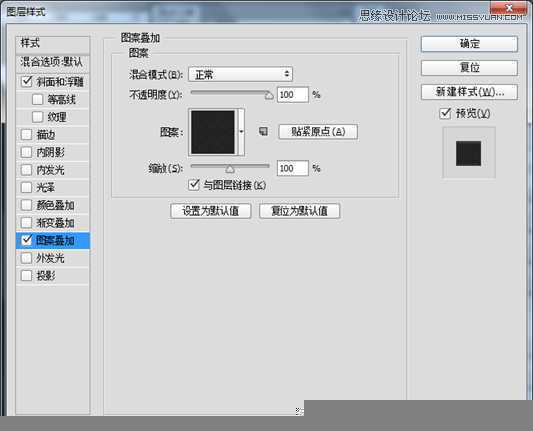
Task: Check the 颜色叠加 checkbox
Action: tap(27, 205)
